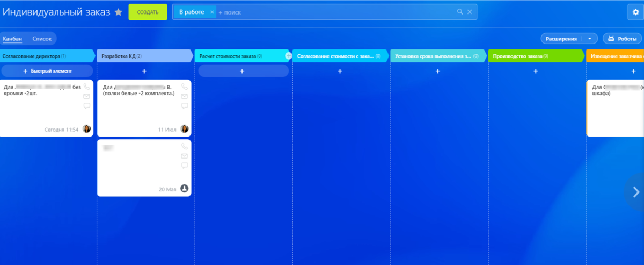The image size is (644, 265).
Task: Click email icon on 'полки белые' card
Action: (x=185, y=96)
